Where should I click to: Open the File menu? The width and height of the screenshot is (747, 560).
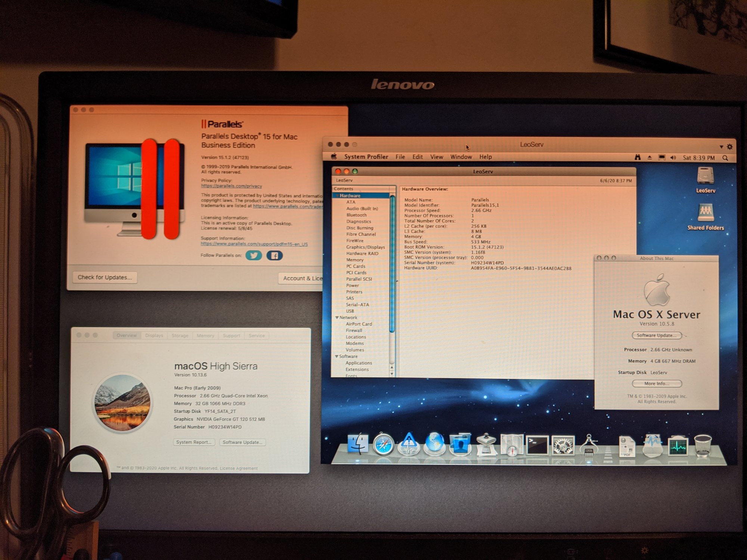400,157
